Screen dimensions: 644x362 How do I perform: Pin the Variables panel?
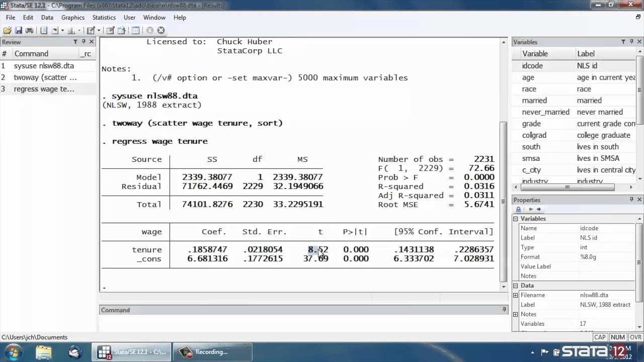pyautogui.click(x=631, y=42)
